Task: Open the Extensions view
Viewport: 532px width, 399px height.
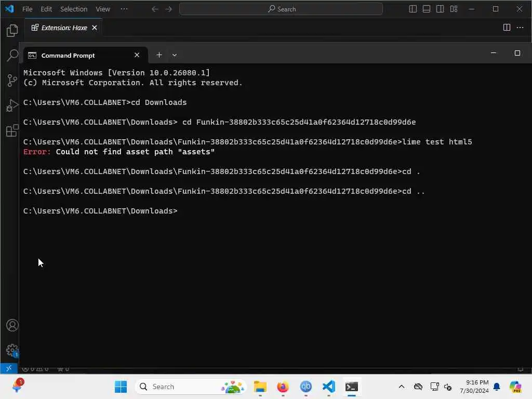Action: (12, 130)
